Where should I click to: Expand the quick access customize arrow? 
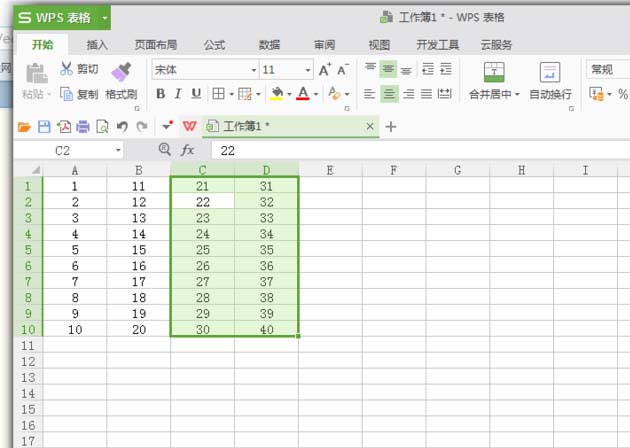pyautogui.click(x=167, y=126)
